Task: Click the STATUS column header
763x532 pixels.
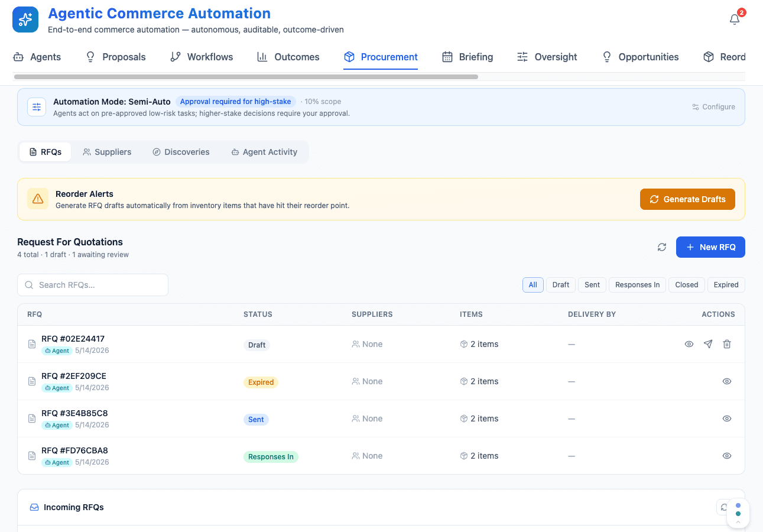Action: point(258,314)
